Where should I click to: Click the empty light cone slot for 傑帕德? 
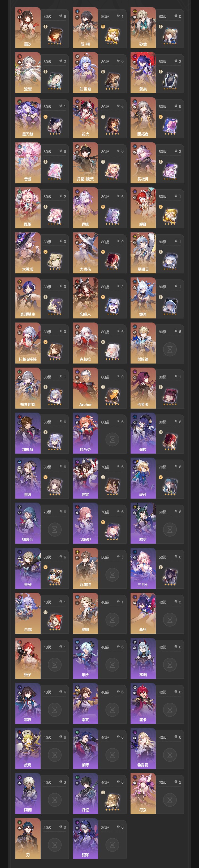pos(170,349)
